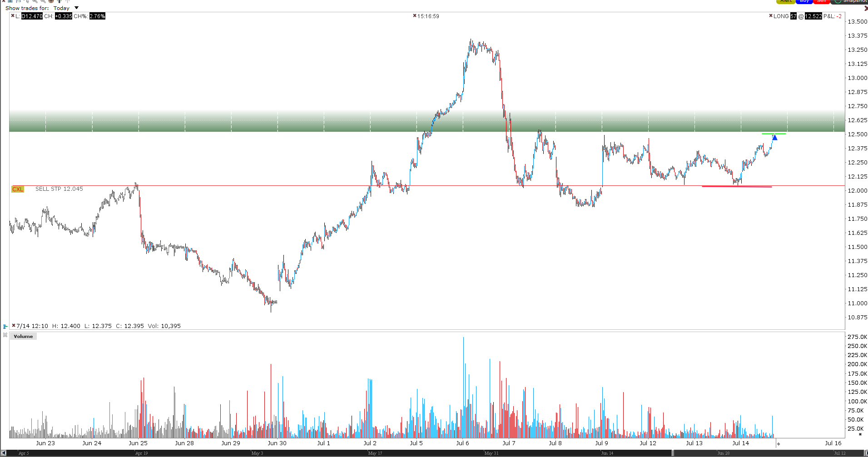Click the small arrow icon after Jul 14
868x457 pixels.
(x=778, y=444)
